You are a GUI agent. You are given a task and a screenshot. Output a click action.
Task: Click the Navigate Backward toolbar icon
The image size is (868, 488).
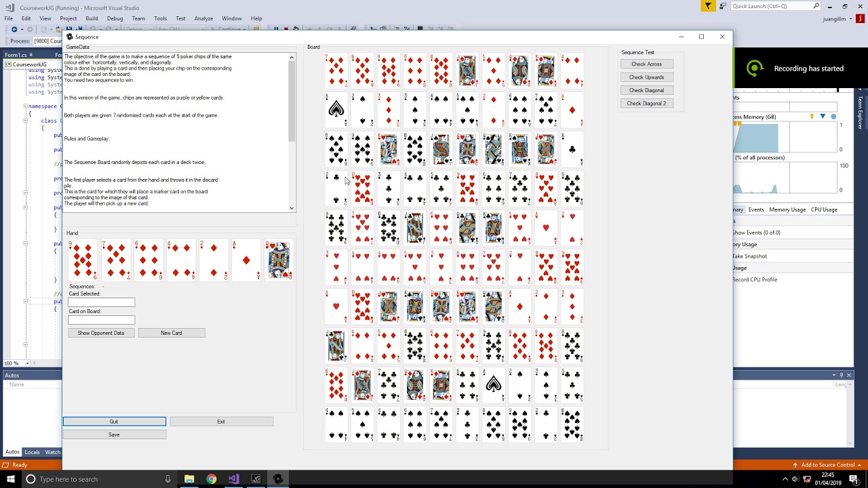tap(14, 29)
